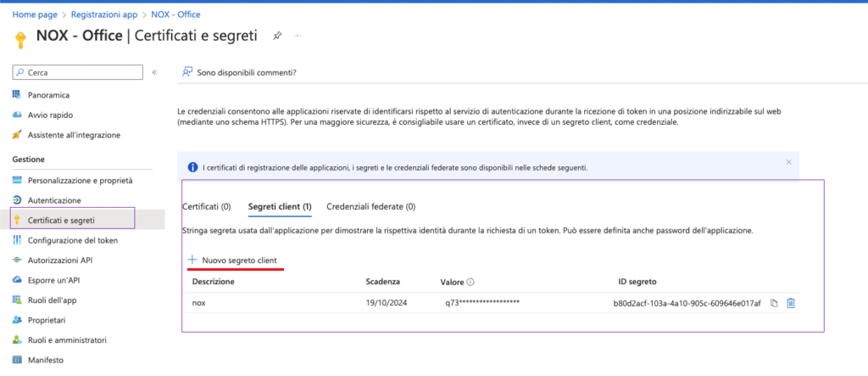868x376 pixels.
Task: Open the Credenziali federate (0) tab
Action: [x=371, y=207]
